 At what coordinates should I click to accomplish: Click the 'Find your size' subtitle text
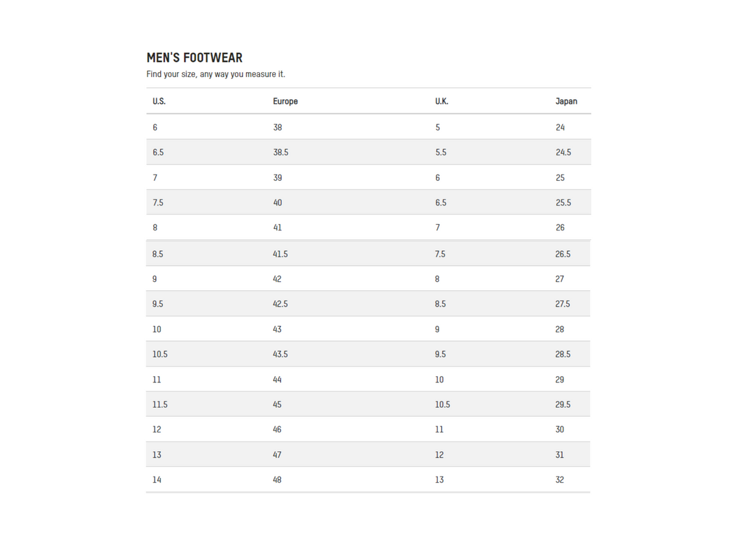click(x=215, y=74)
